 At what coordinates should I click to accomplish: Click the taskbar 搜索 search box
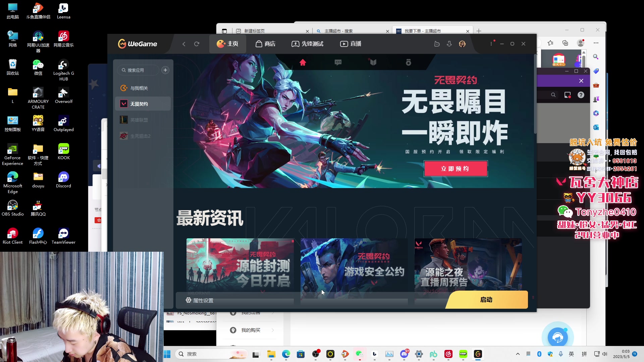click(211, 354)
